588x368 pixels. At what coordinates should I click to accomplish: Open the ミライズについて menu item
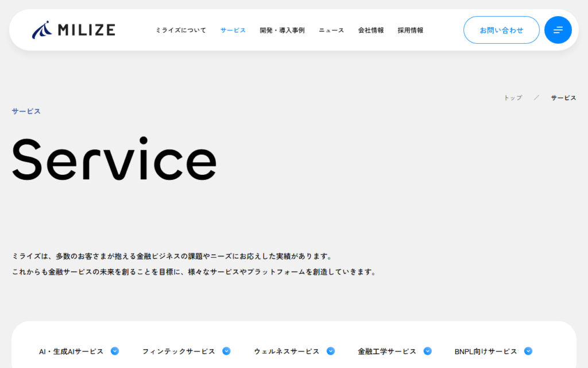coord(181,30)
